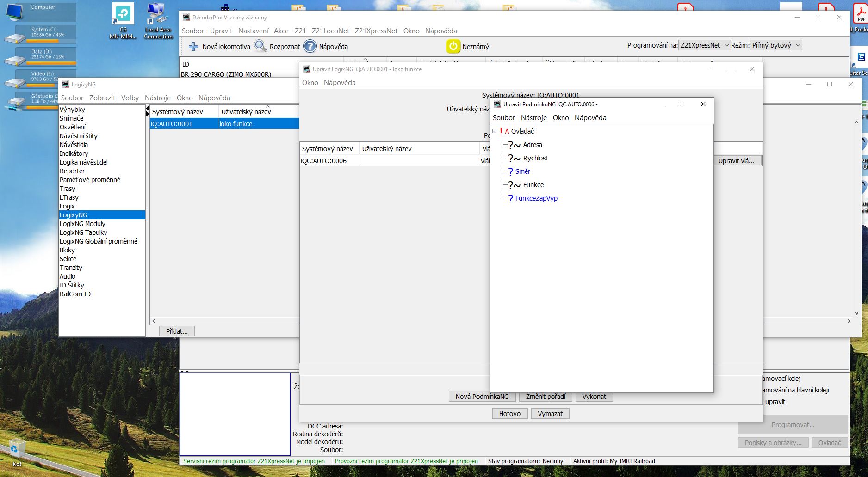Click the Nová PodmínkaNG button
The width and height of the screenshot is (868, 477).
(482, 397)
